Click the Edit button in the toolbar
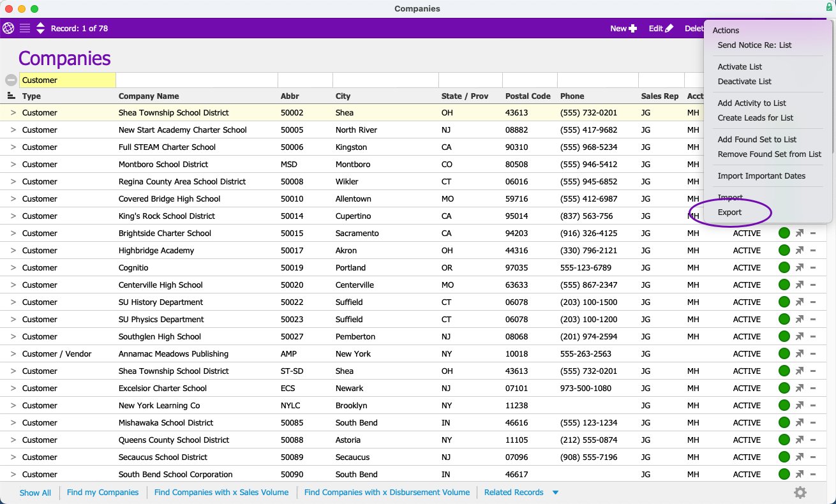Image resolution: width=836 pixels, height=504 pixels. 661,29
